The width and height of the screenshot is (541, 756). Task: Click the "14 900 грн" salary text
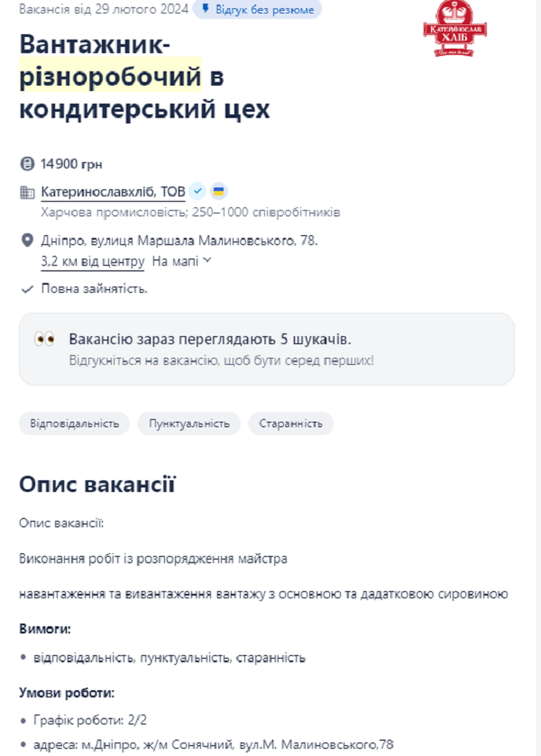[x=71, y=164]
